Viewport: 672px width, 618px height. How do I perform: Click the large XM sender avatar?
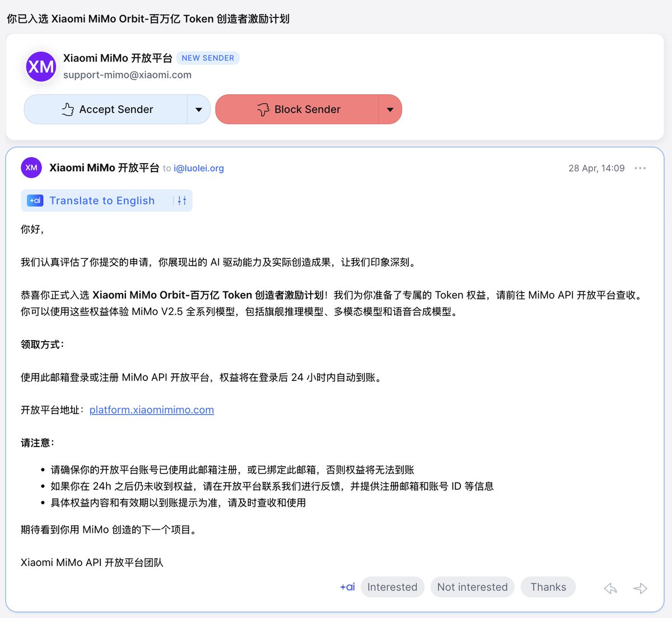[x=41, y=67]
